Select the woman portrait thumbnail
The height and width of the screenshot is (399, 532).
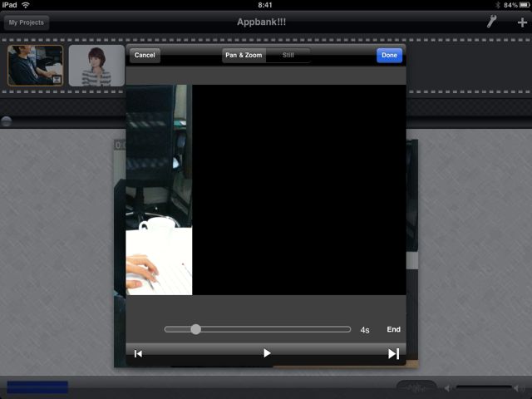coord(96,65)
